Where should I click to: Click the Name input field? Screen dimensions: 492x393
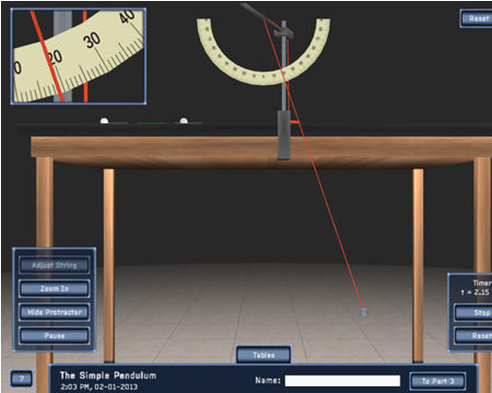(343, 381)
